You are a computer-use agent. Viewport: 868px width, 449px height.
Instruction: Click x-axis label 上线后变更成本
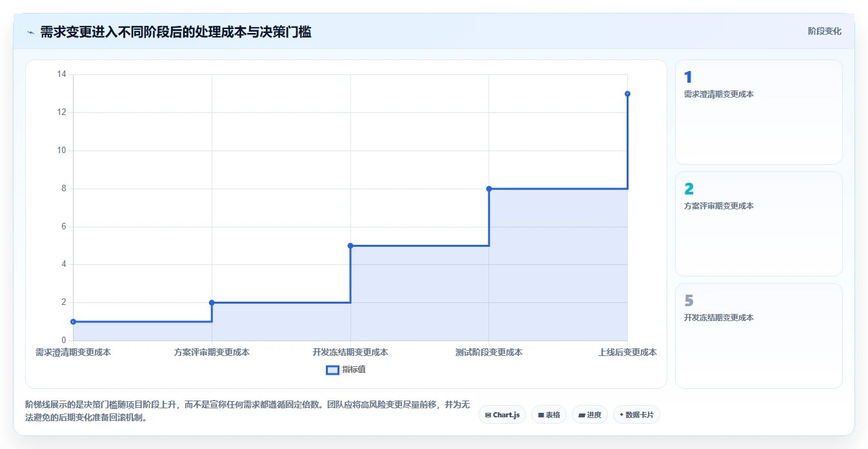tap(627, 352)
